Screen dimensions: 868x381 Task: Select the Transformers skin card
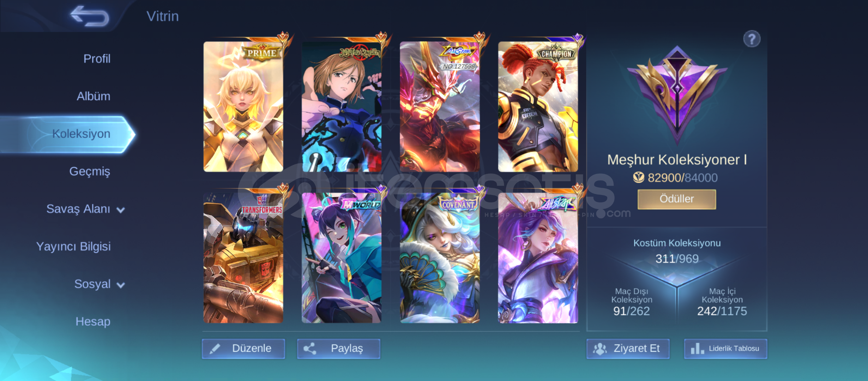point(243,258)
